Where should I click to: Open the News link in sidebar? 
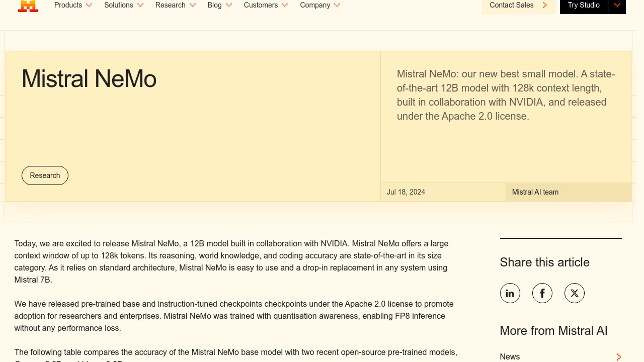click(509, 357)
